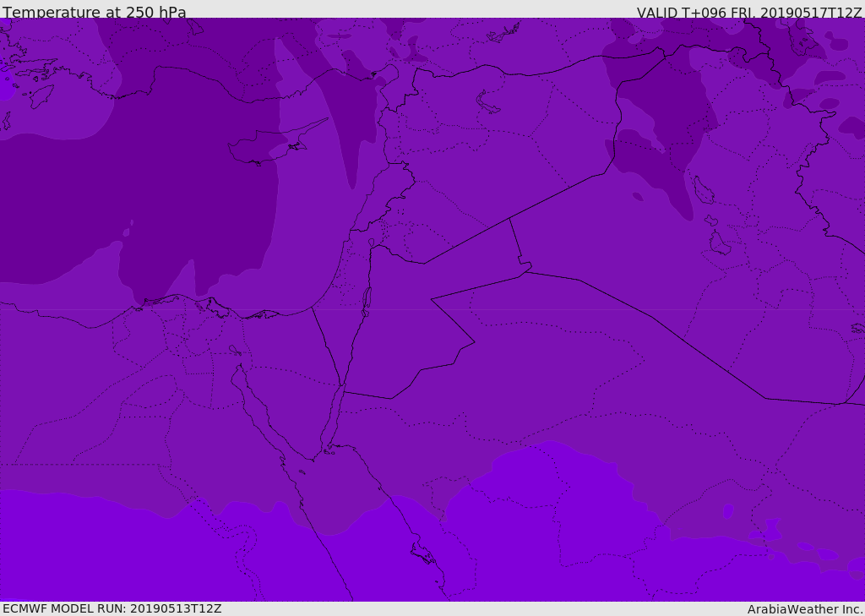Click the 'Temperature at 250 hPa' title text
This screenshot has width=865, height=616.
(x=95, y=12)
